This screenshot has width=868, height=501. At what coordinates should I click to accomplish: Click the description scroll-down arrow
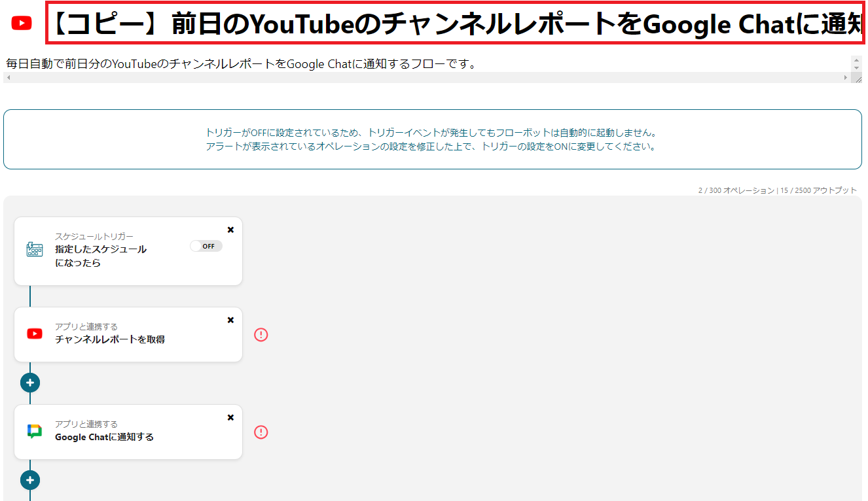tap(857, 68)
